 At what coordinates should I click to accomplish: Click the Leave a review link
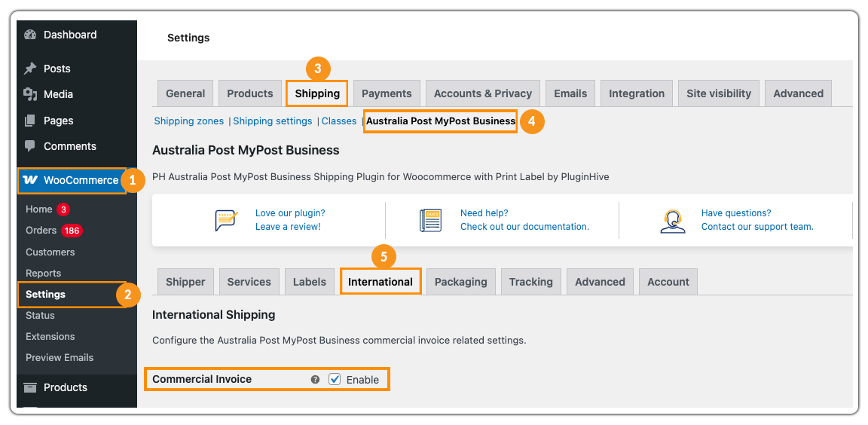288,226
